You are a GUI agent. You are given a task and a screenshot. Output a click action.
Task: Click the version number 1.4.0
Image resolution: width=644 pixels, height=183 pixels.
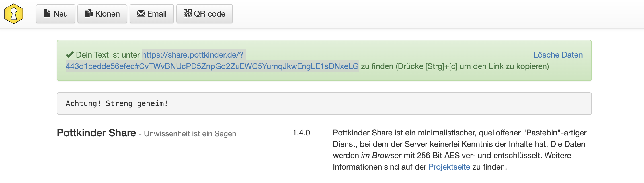coord(301,133)
